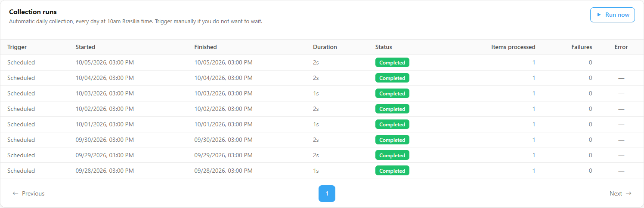Click the Duration column header
The image size is (644, 208).
(x=325, y=47)
